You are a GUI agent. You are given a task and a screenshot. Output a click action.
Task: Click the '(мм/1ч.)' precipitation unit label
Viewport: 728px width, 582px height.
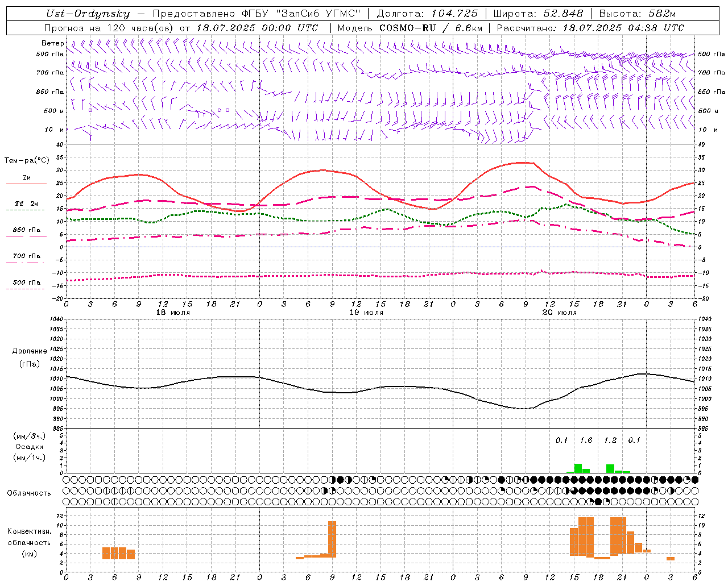[30, 458]
